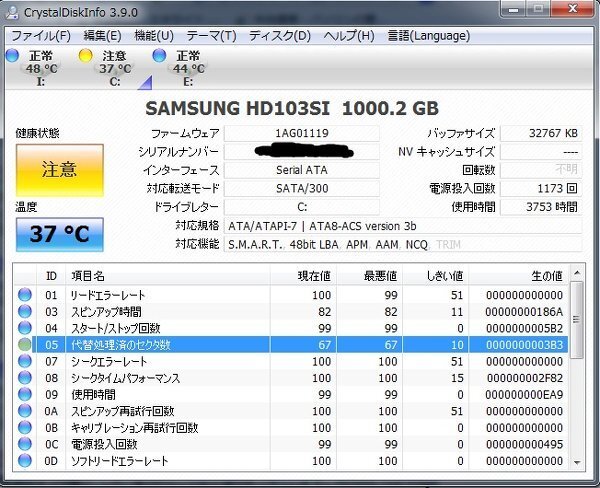Open the 言語(Language) menu

(429, 36)
